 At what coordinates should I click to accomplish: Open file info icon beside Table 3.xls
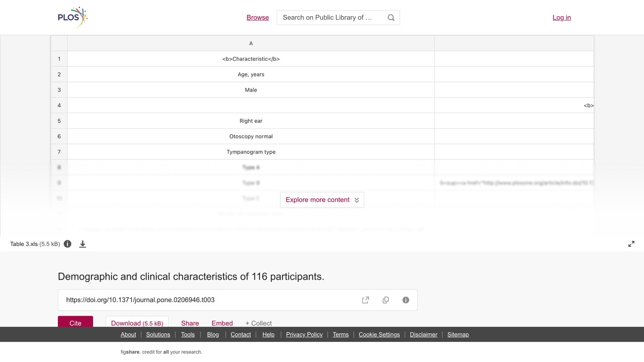coord(67,244)
